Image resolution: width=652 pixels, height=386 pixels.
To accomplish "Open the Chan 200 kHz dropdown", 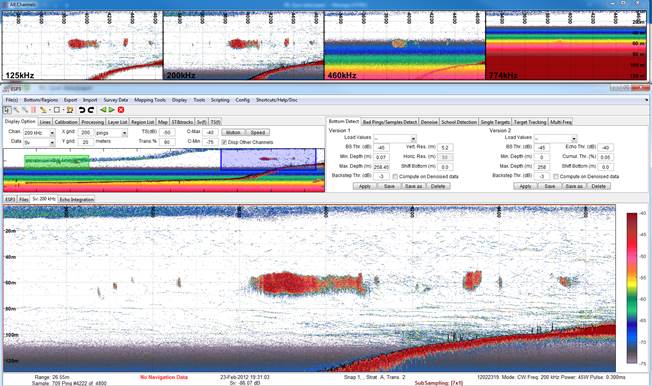I will click(39, 133).
